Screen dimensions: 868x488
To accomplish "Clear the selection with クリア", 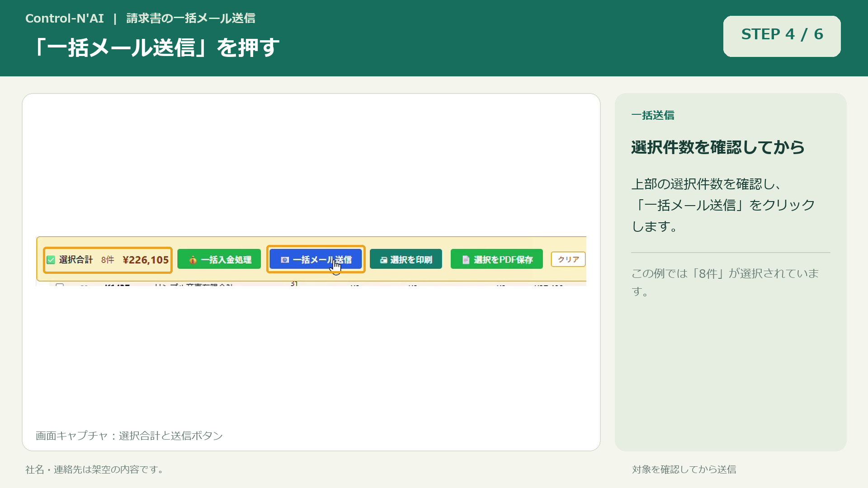I will [x=568, y=259].
